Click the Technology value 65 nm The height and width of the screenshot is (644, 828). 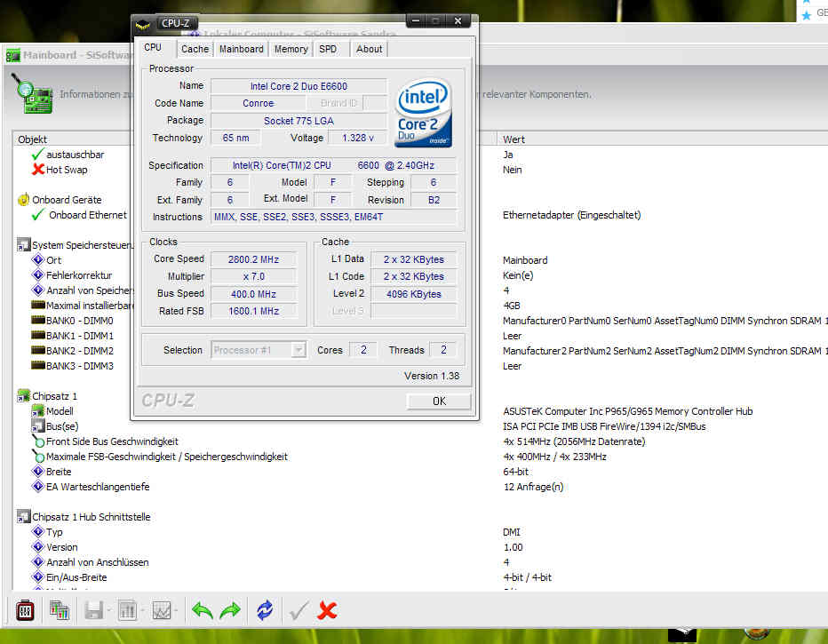235,138
